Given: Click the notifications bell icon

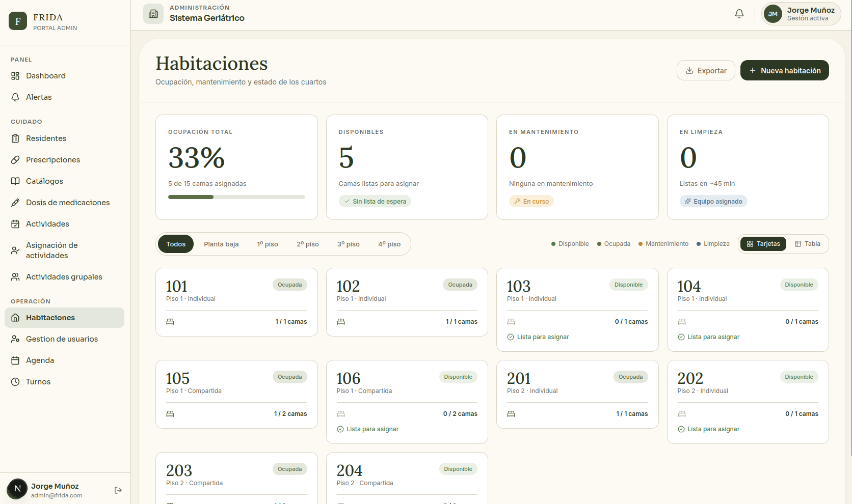Looking at the screenshot, I should [x=739, y=14].
